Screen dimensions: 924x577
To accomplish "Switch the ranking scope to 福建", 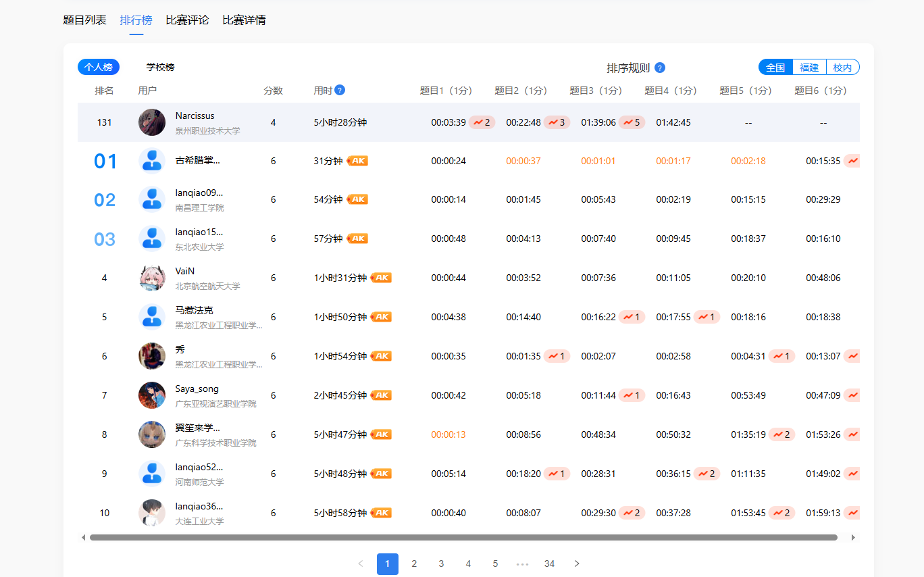I will 809,67.
